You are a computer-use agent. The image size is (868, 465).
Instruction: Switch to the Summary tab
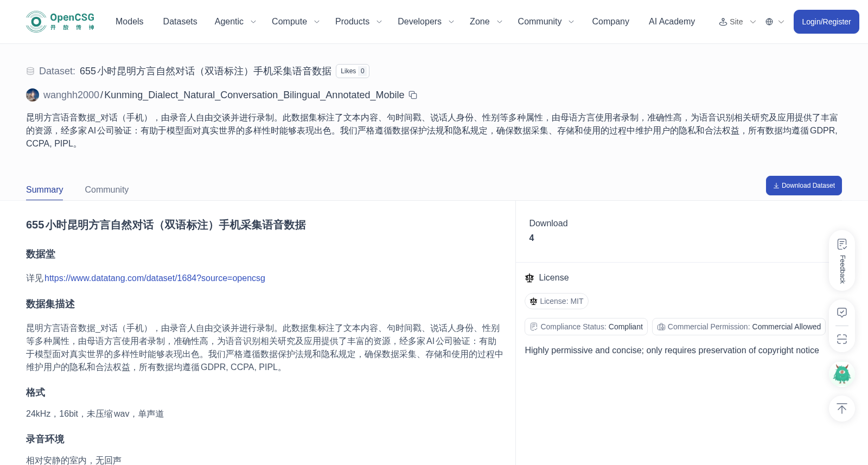click(x=44, y=190)
